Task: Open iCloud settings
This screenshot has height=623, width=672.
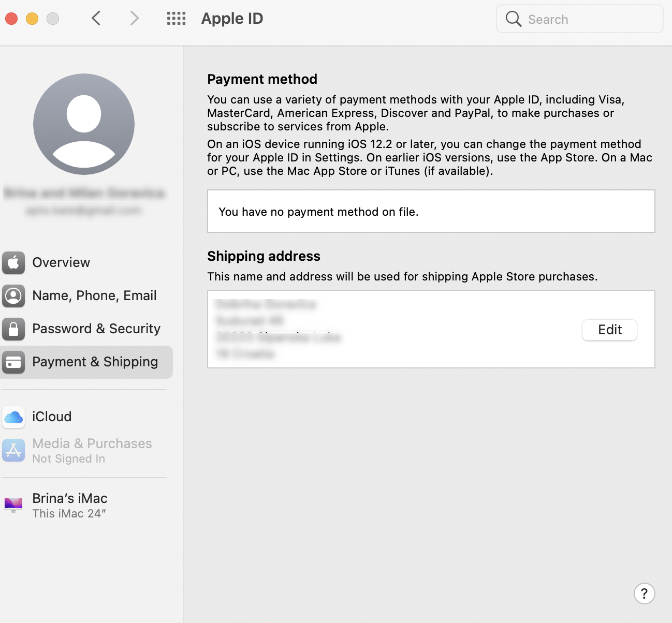Action: [86, 417]
